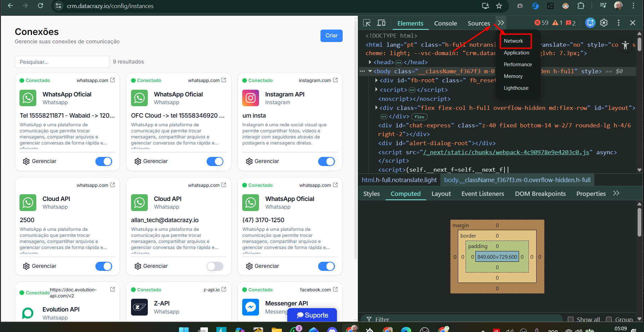Go back with the browser back arrow
The image size is (644, 332).
click(10, 6)
